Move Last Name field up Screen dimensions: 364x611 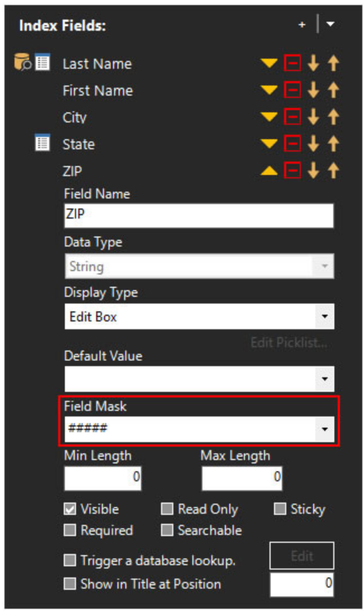click(x=333, y=63)
